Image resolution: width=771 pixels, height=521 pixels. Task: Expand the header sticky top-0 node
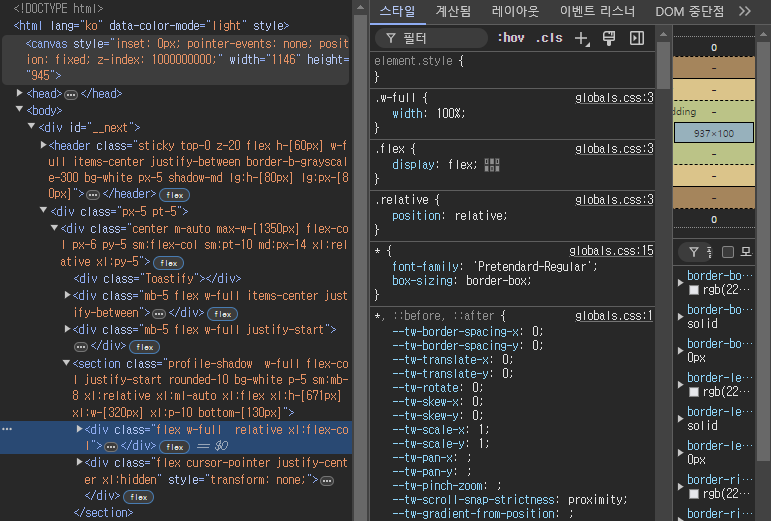pos(43,145)
